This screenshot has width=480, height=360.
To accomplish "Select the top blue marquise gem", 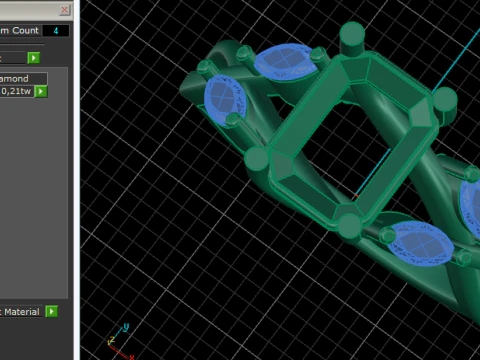I will tap(286, 62).
